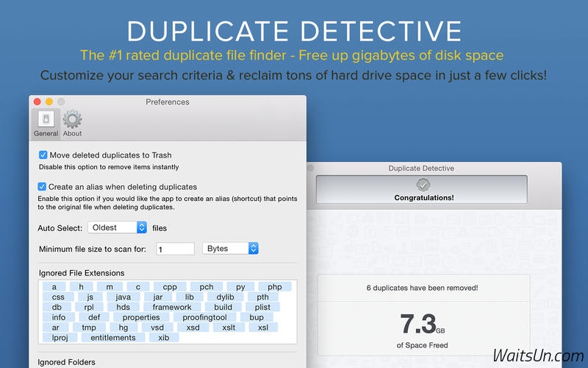Click the Ignored File Extensions label
Image resolution: width=588 pixels, height=368 pixels.
(82, 273)
